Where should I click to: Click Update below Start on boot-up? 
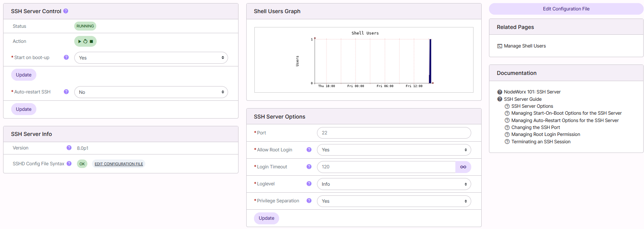[x=24, y=75]
